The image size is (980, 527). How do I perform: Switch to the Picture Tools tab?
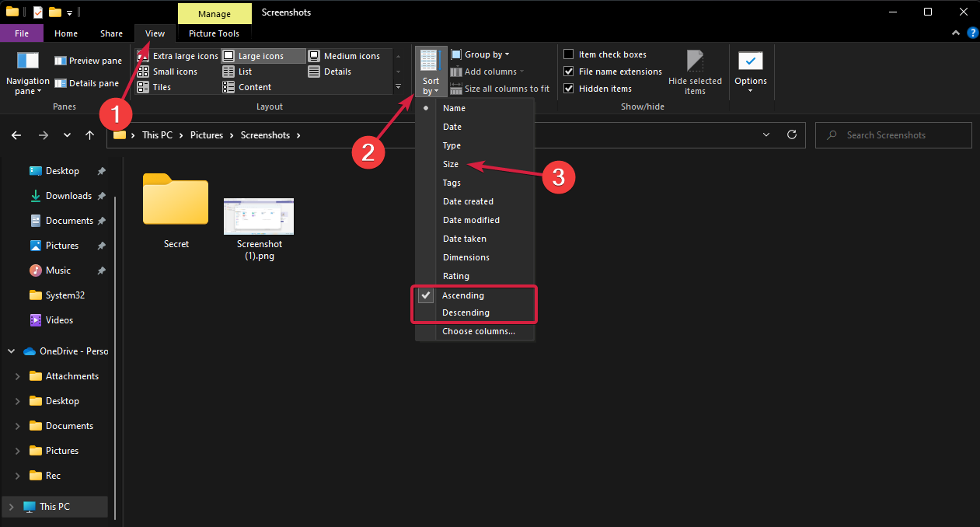(x=214, y=33)
